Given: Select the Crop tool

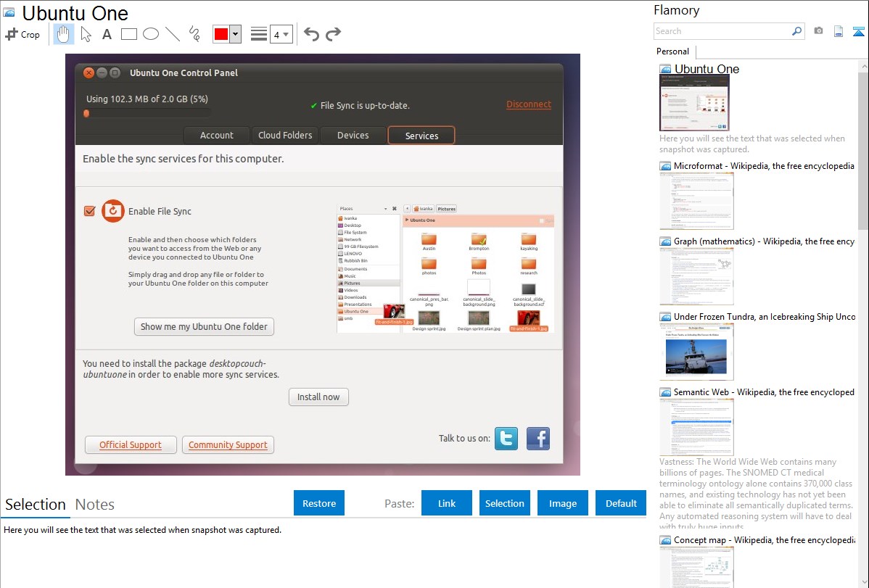Looking at the screenshot, I should (22, 34).
